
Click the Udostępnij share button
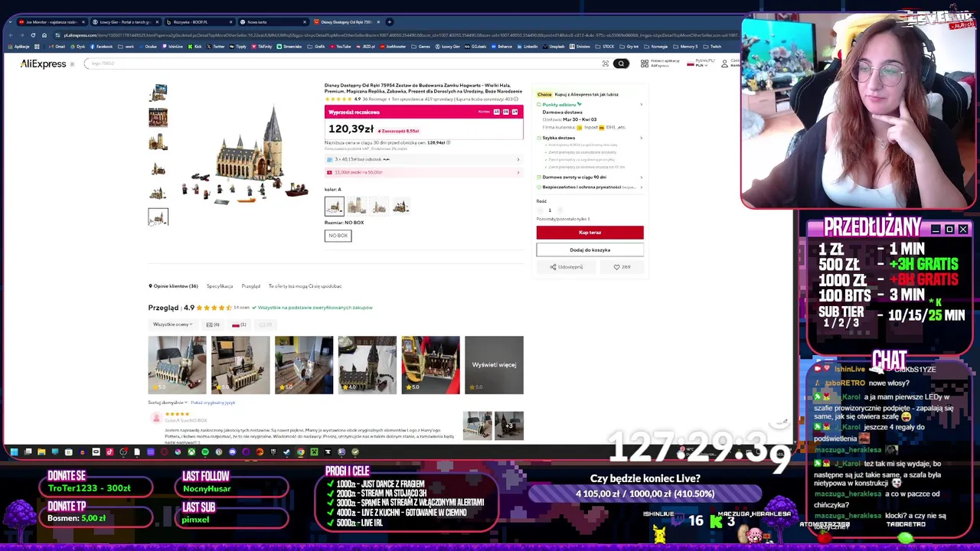[566, 267]
